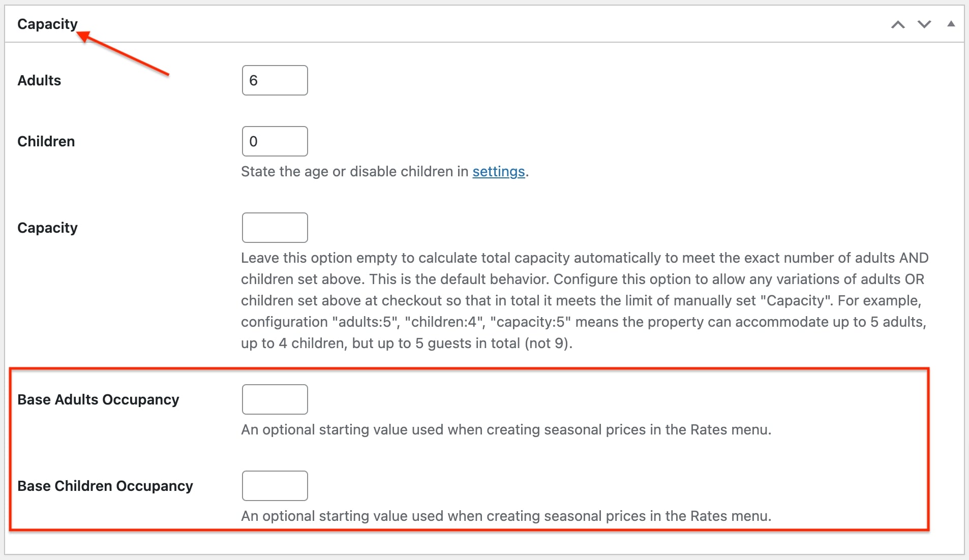Click the Capacity field label beside input
Image resolution: width=969 pixels, height=560 pixels.
click(x=47, y=228)
